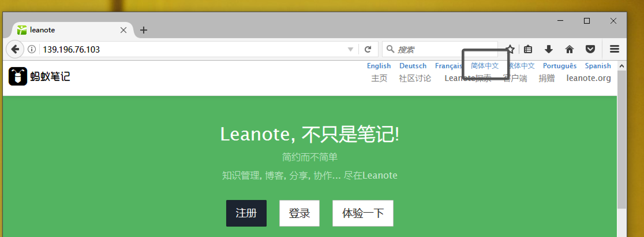
Task: Click the Leanote ant logo
Action: point(18,76)
